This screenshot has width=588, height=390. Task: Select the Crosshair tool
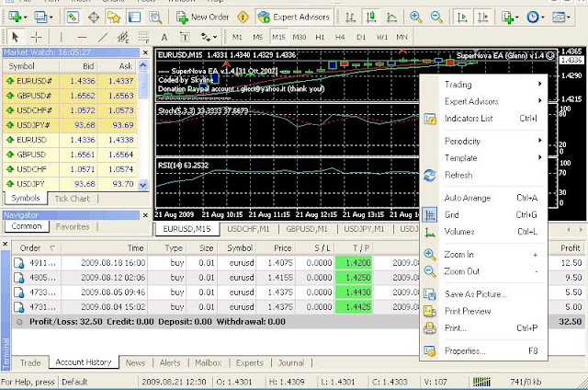point(37,37)
